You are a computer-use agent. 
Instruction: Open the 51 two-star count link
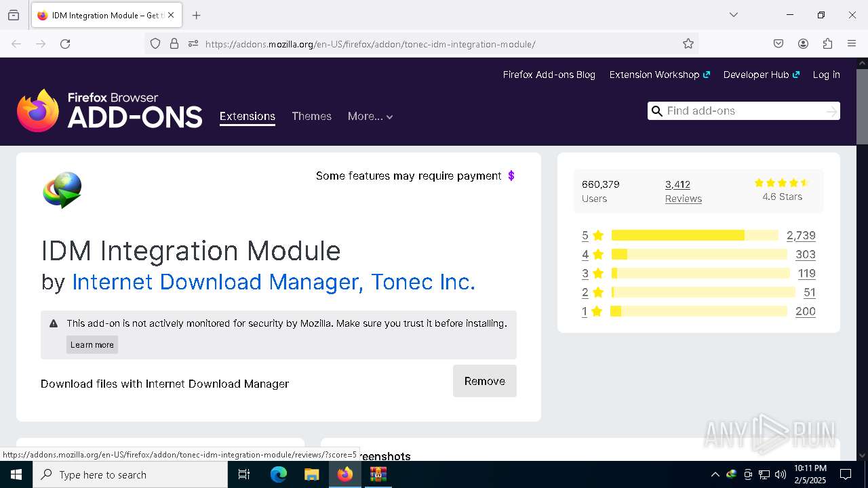coord(809,292)
